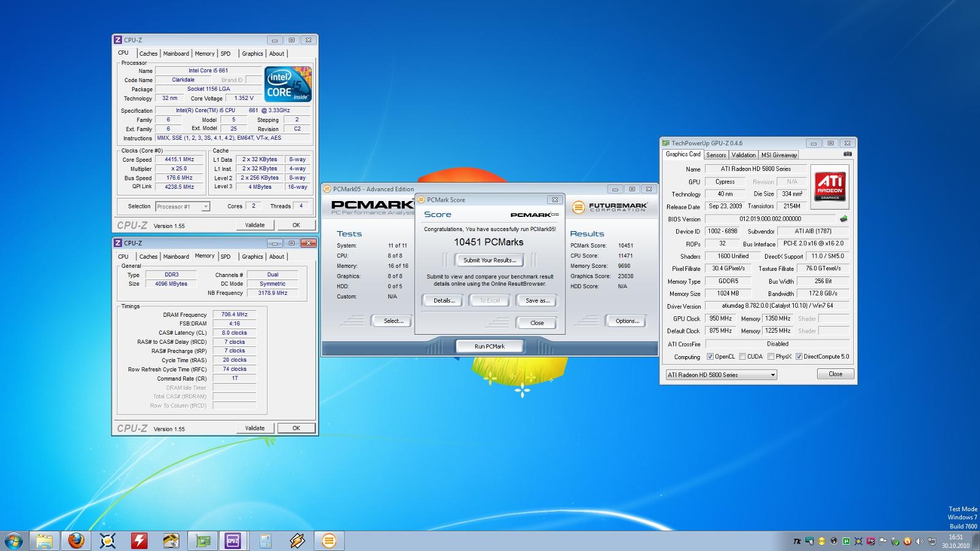The width and height of the screenshot is (980, 551).
Task: Open Winamp from the taskbar
Action: (x=297, y=541)
